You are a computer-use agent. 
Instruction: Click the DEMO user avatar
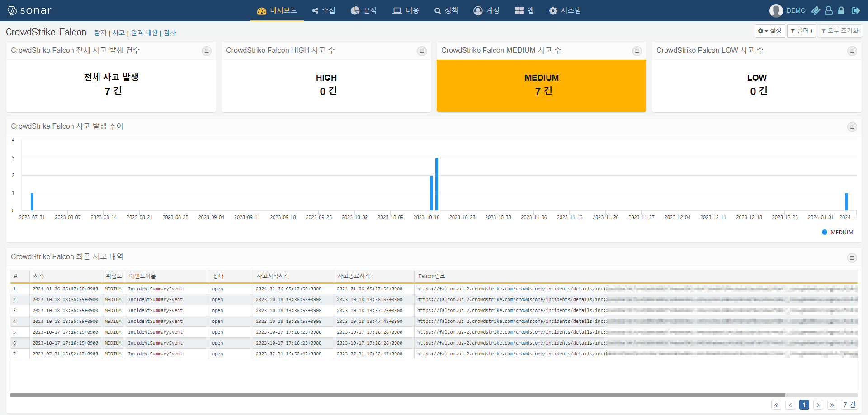[x=776, y=10]
